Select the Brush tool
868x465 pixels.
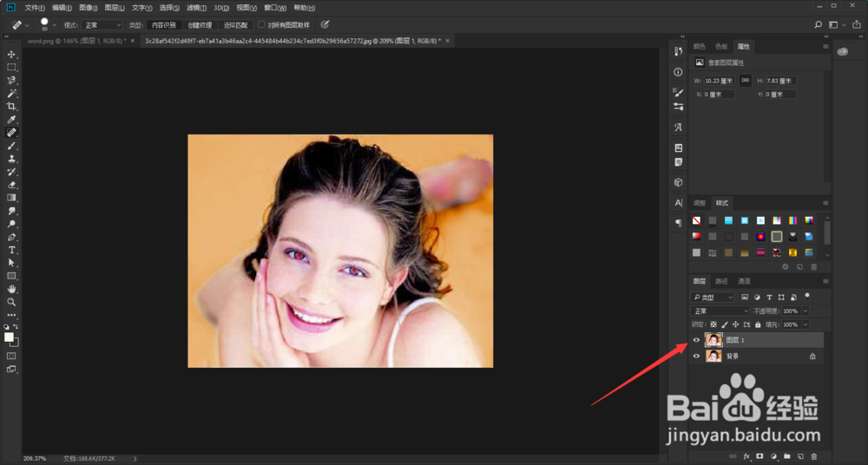pyautogui.click(x=11, y=146)
